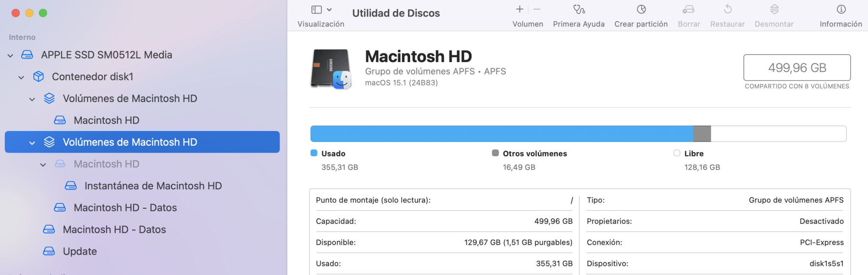
Task: Open the Visualización sidebar view button
Action: [x=317, y=10]
